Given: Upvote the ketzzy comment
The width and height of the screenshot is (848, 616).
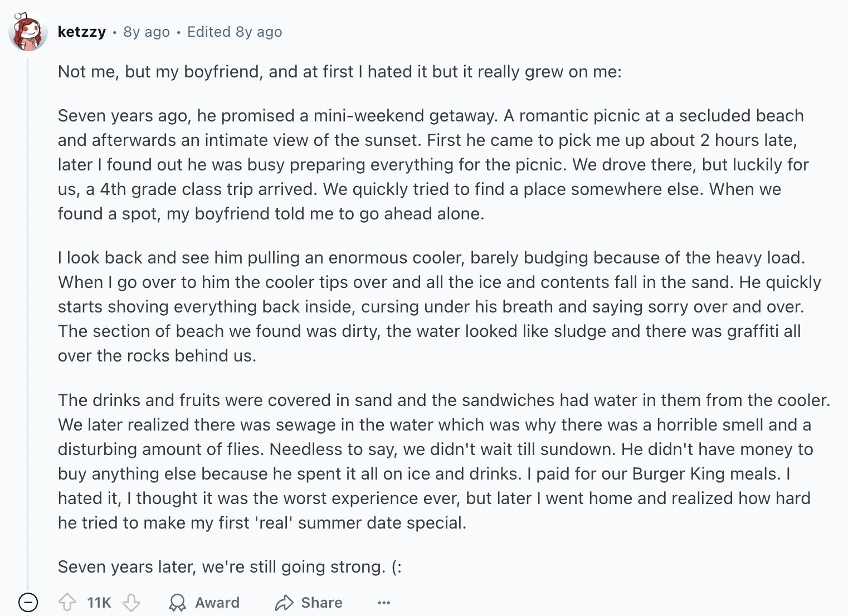Looking at the screenshot, I should click(67, 602).
